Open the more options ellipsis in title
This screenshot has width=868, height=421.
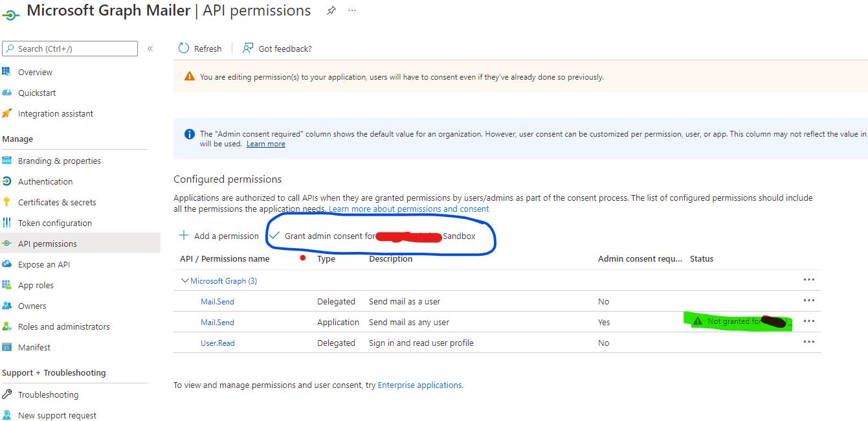(x=352, y=11)
